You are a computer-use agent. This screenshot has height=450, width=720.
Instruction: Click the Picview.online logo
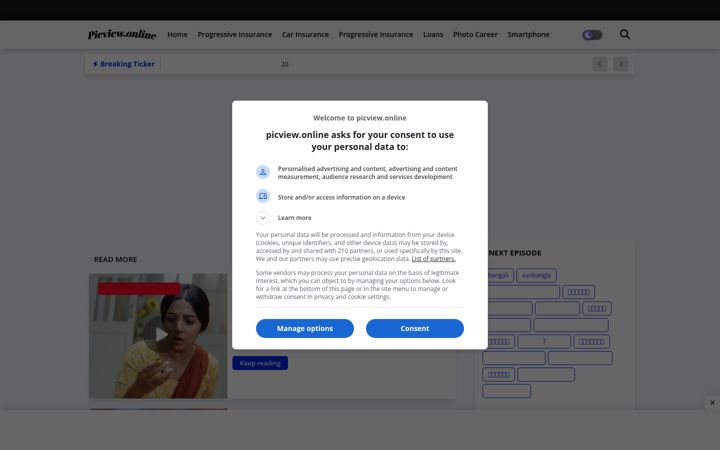[122, 34]
